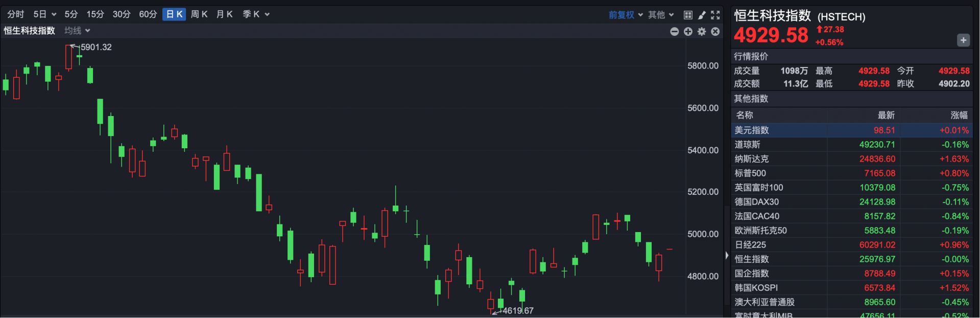Click the (HSTECH) ticker code

(842, 17)
